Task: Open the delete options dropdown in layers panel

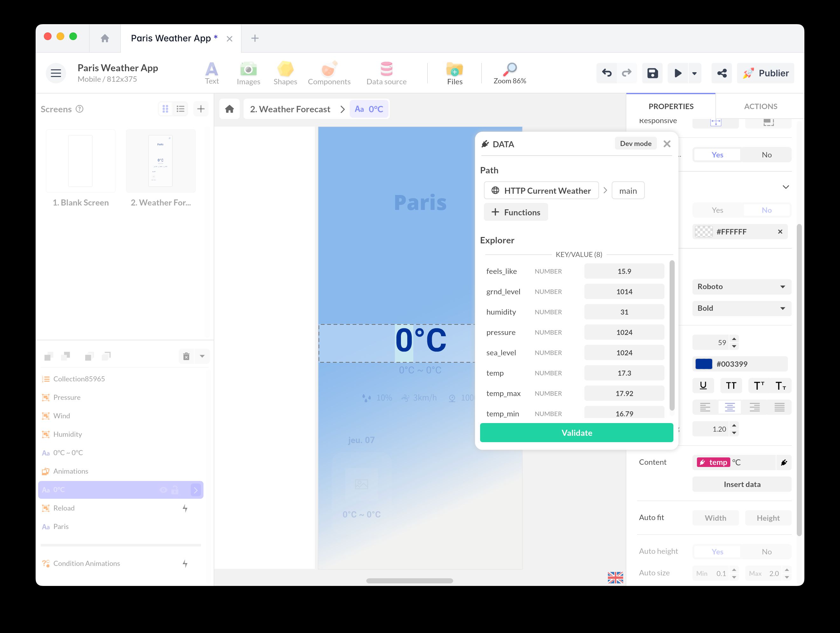Action: point(203,356)
